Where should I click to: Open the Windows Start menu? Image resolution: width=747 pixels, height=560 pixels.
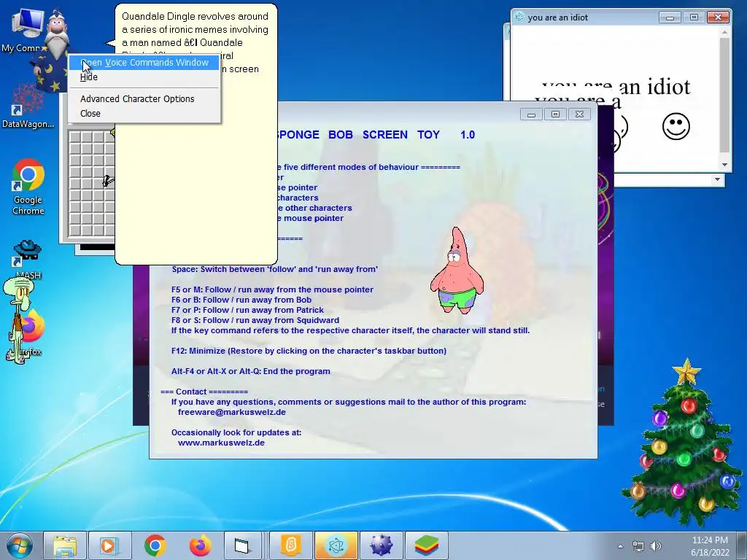20,545
